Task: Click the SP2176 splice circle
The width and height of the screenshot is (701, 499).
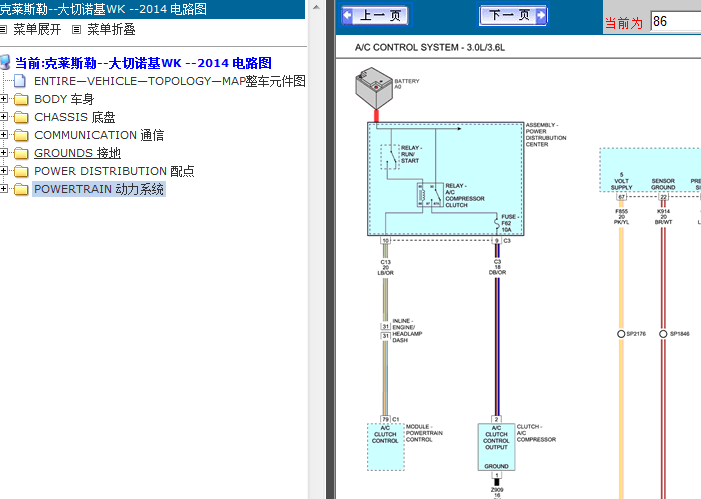Action: [x=621, y=334]
